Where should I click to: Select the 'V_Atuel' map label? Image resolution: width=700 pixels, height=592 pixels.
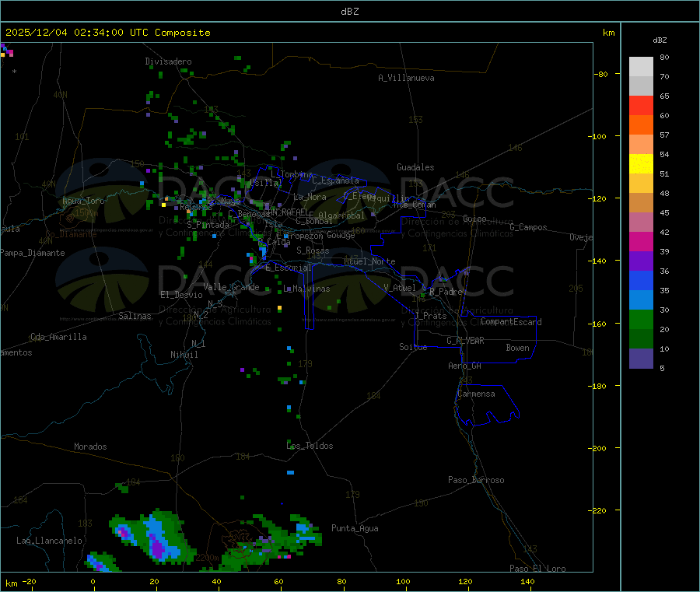[400, 288]
